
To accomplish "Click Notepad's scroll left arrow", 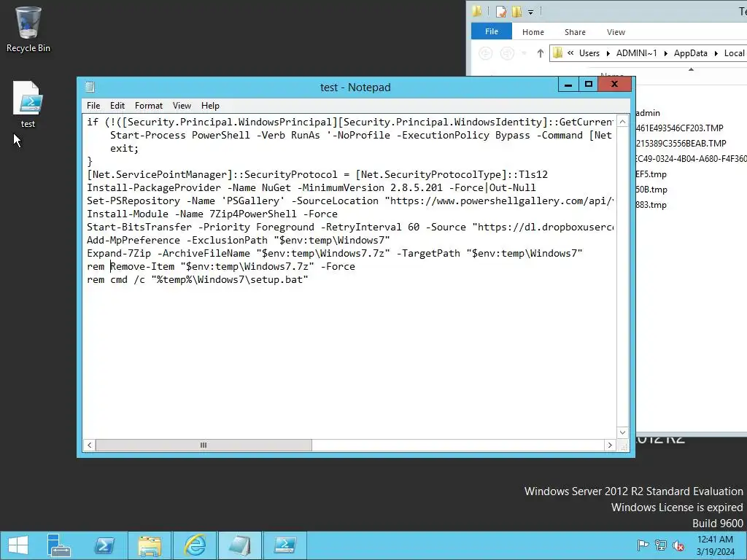I will pos(89,446).
